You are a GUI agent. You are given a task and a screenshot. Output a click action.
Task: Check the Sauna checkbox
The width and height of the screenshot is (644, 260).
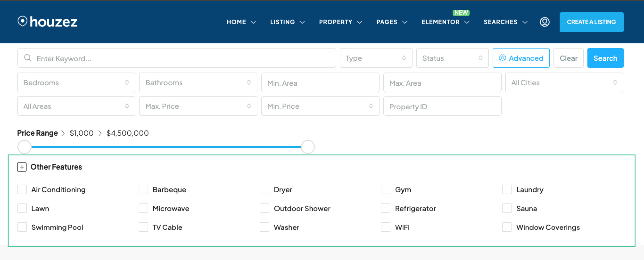coord(507,208)
